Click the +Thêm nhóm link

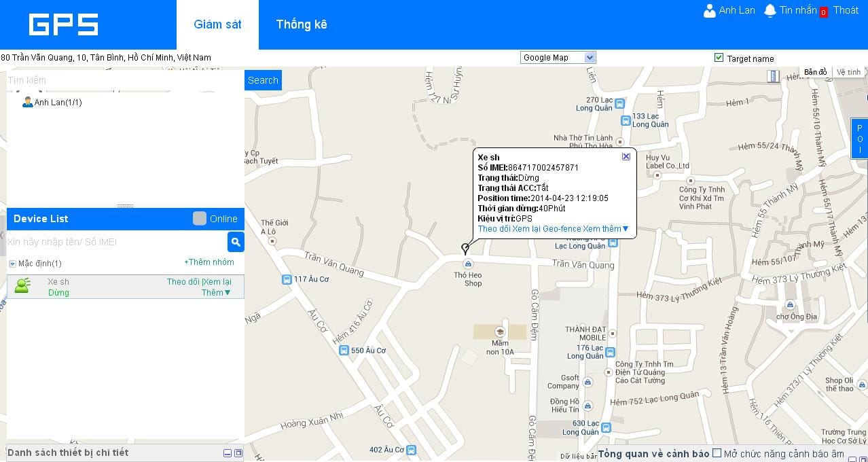pos(209,262)
